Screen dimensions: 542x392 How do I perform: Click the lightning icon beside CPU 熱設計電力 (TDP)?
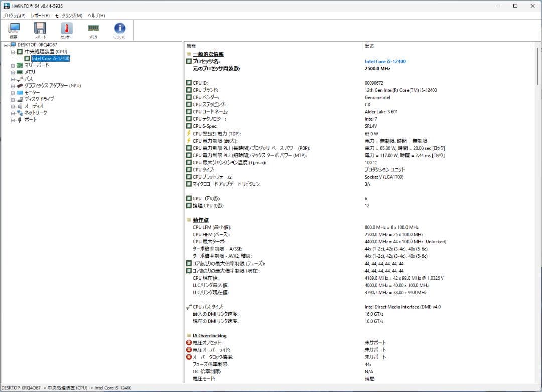189,134
